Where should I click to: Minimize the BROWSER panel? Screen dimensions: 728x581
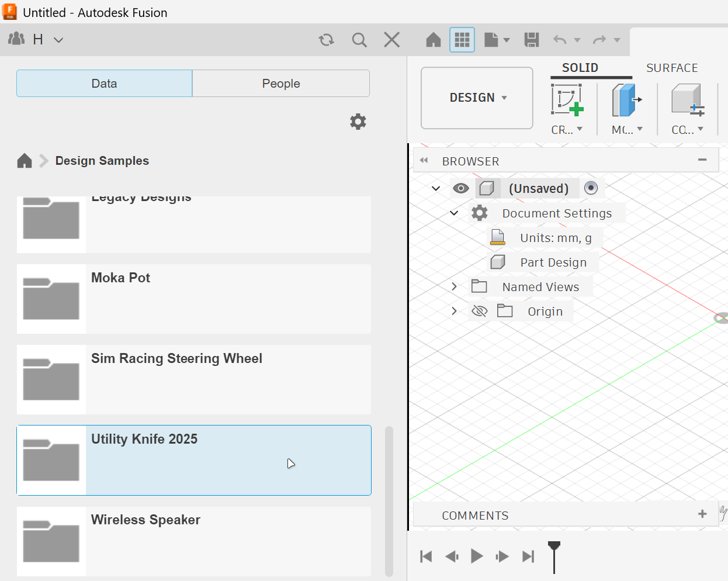[x=702, y=160]
